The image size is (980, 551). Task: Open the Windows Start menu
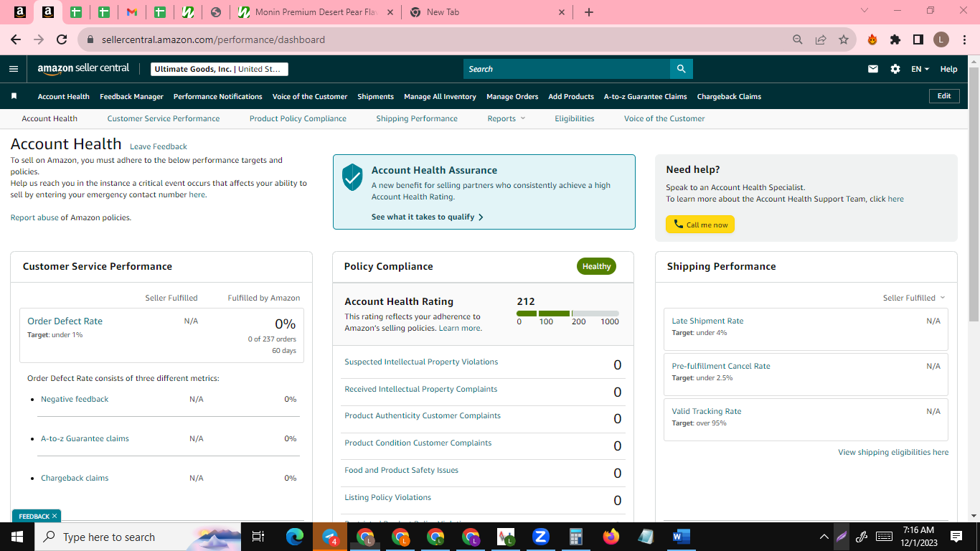[17, 537]
